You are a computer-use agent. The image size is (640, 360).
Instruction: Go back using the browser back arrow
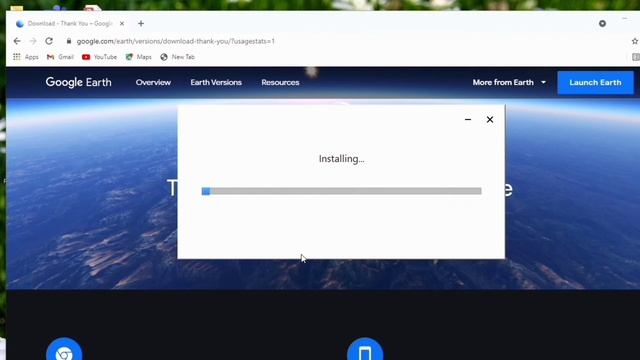[17, 41]
